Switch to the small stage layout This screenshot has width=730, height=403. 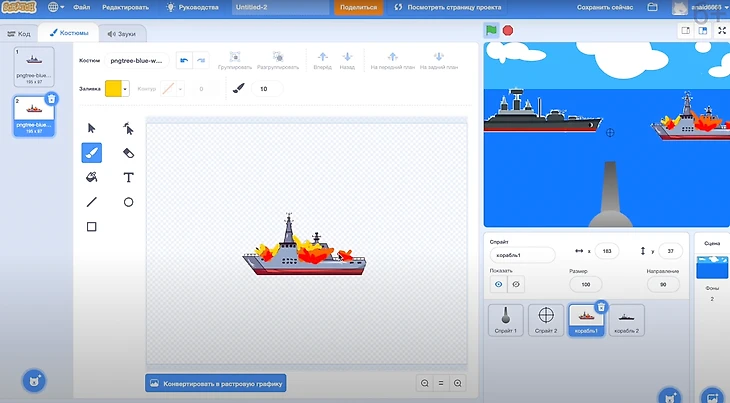tap(686, 31)
